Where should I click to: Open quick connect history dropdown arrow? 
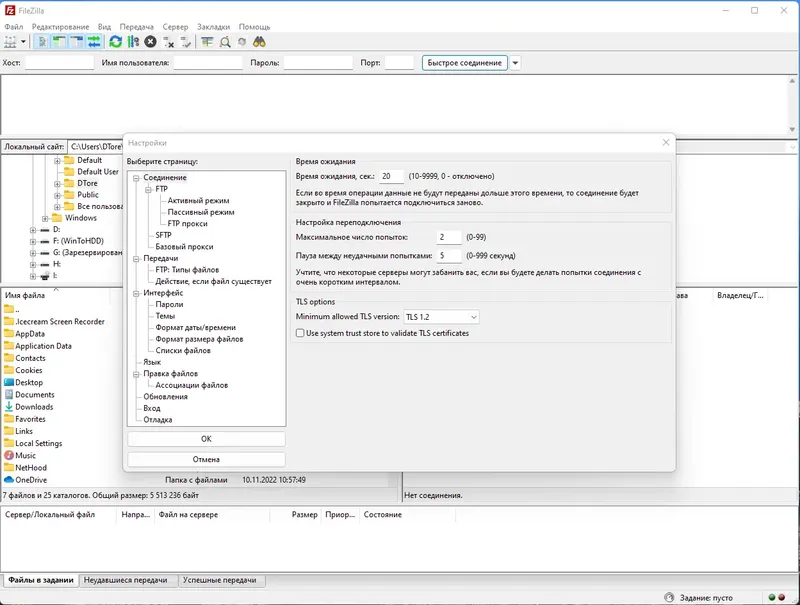(515, 63)
